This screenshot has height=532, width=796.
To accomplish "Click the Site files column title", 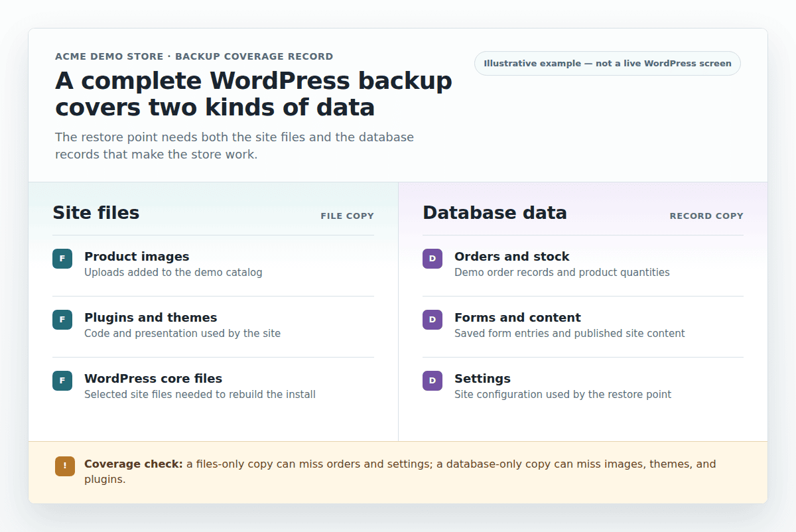I will point(96,213).
